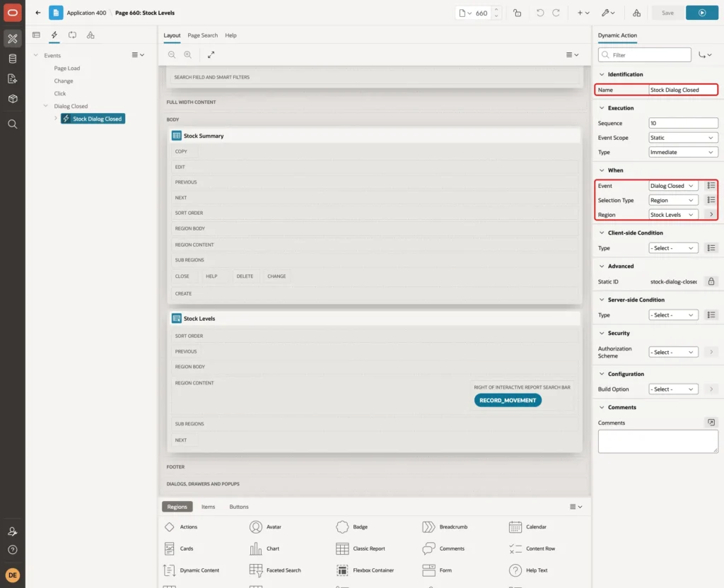Click the RECORD_MOVEMENT button in layout

pyautogui.click(x=508, y=400)
